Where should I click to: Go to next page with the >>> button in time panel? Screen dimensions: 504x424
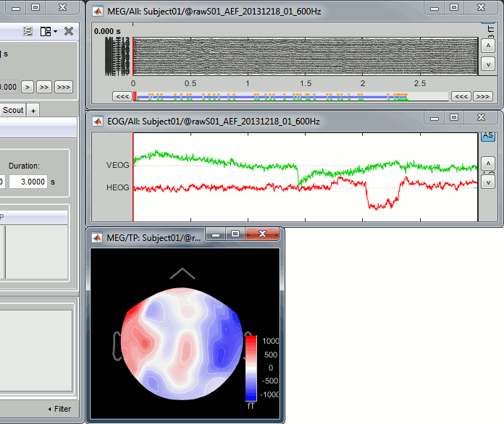click(64, 86)
